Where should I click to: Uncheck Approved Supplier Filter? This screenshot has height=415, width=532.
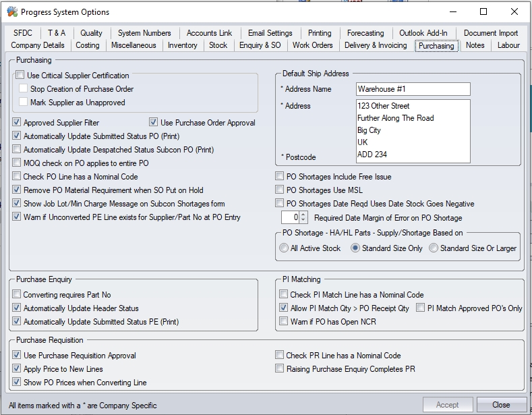click(17, 123)
